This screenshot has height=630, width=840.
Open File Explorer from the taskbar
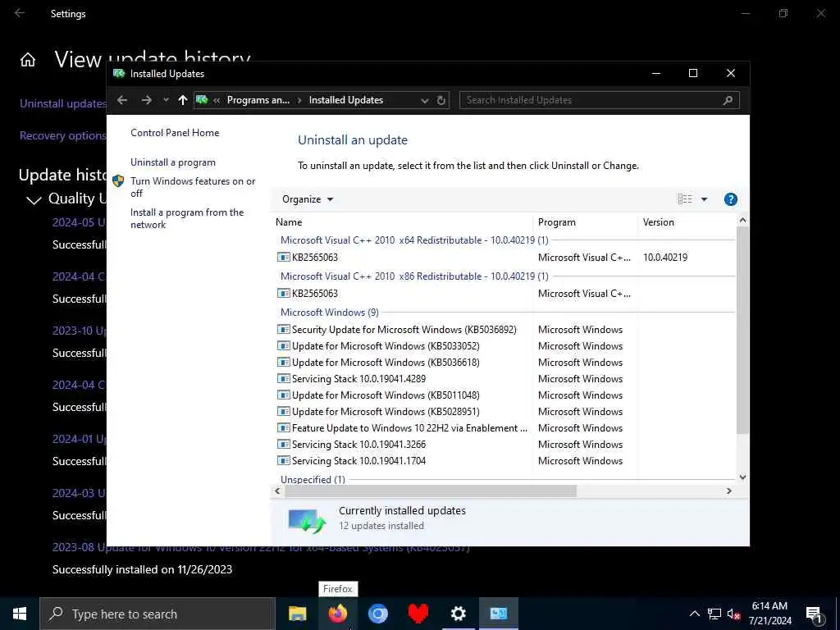click(x=297, y=614)
